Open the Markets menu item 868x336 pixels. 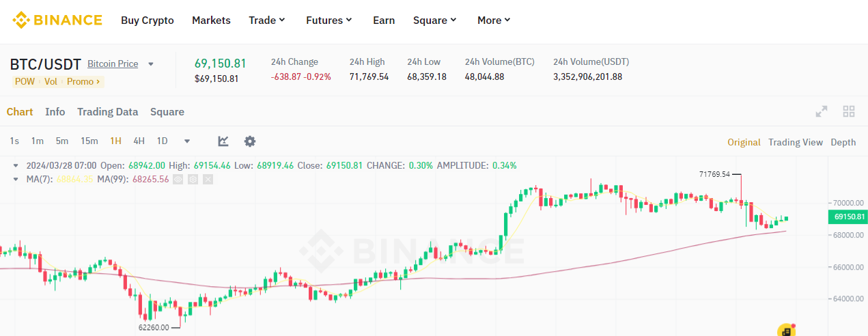coord(211,20)
